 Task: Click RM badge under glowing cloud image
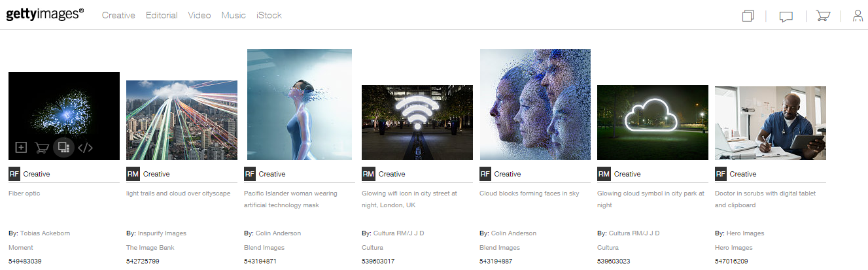[603, 174]
